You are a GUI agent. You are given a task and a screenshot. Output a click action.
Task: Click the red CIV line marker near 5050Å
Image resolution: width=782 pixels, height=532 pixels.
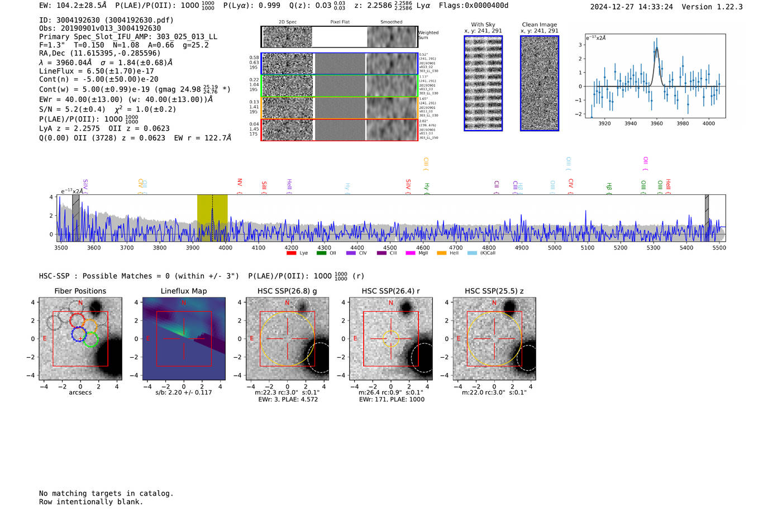[x=571, y=186]
